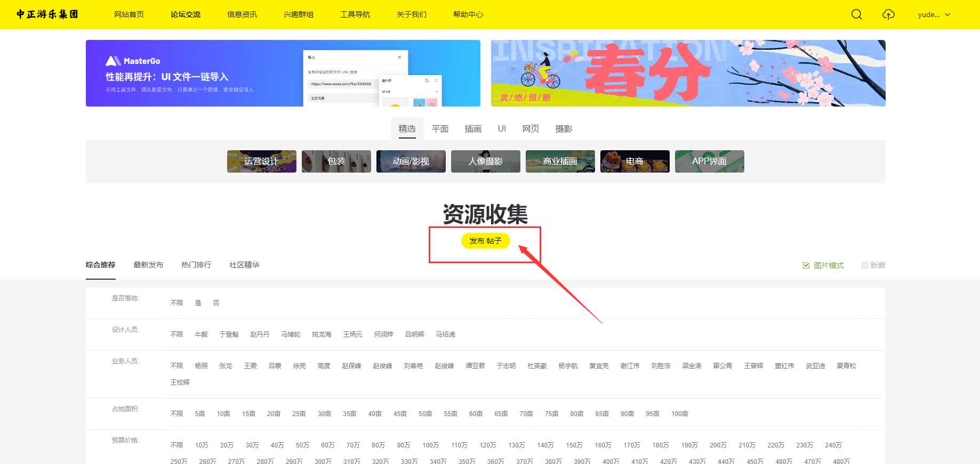Choose 不限 in the 设计人员 filter row
The height and width of the screenshot is (464, 980).
pyautogui.click(x=176, y=334)
